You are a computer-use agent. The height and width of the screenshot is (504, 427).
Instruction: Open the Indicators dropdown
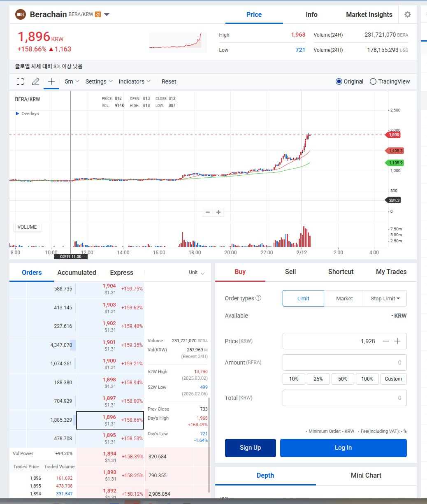click(x=135, y=81)
